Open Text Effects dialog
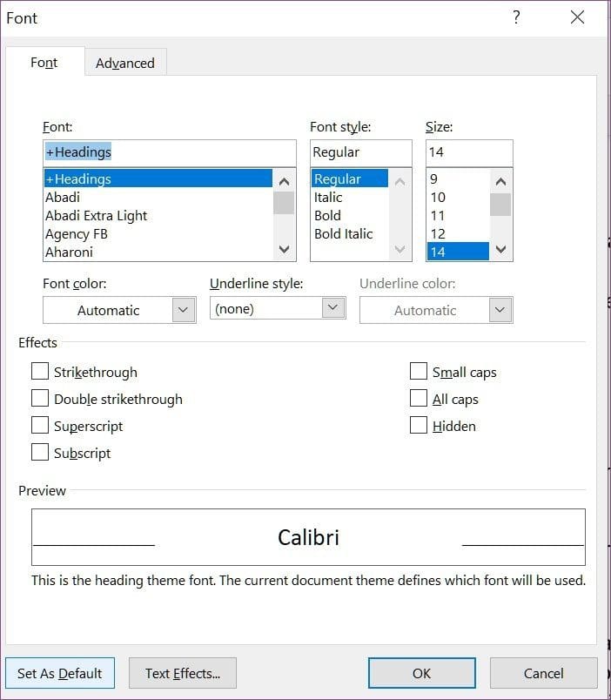The width and height of the screenshot is (611, 700). 183,673
